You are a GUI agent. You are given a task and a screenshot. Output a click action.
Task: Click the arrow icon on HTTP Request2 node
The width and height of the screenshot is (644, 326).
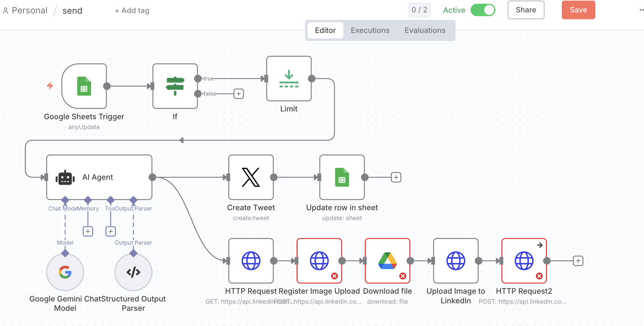[x=540, y=245]
